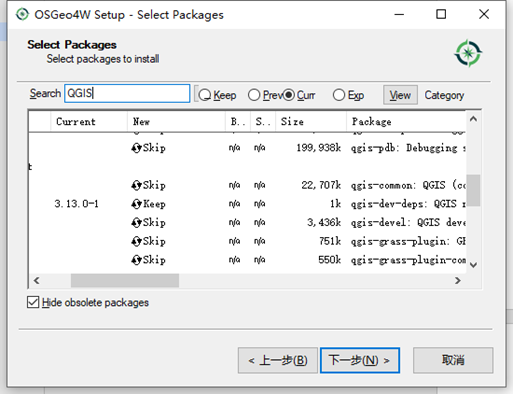Maximize the OSGeo4W Setup window

click(x=441, y=14)
